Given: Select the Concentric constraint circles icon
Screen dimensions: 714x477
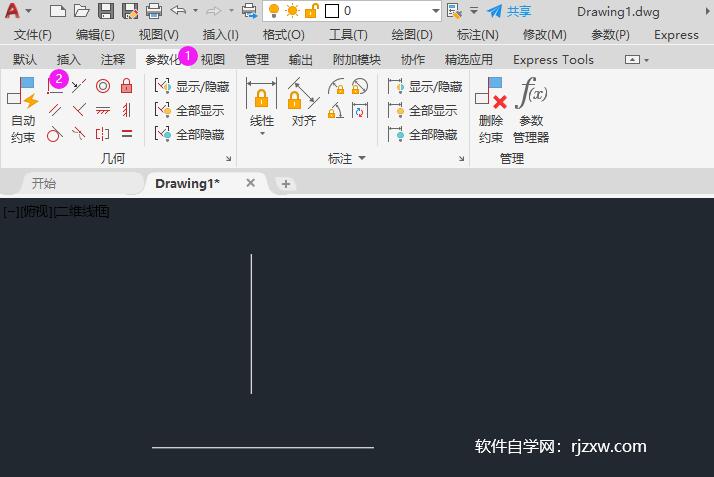Looking at the screenshot, I should [x=103, y=86].
